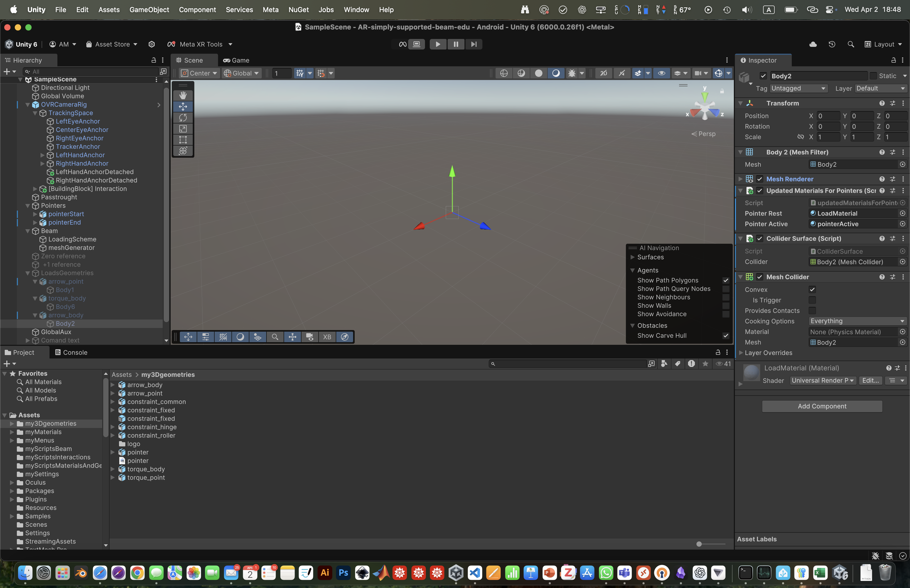This screenshot has height=588, width=910.
Task: Open Cooking Options Everything dropdown
Action: pyautogui.click(x=858, y=321)
